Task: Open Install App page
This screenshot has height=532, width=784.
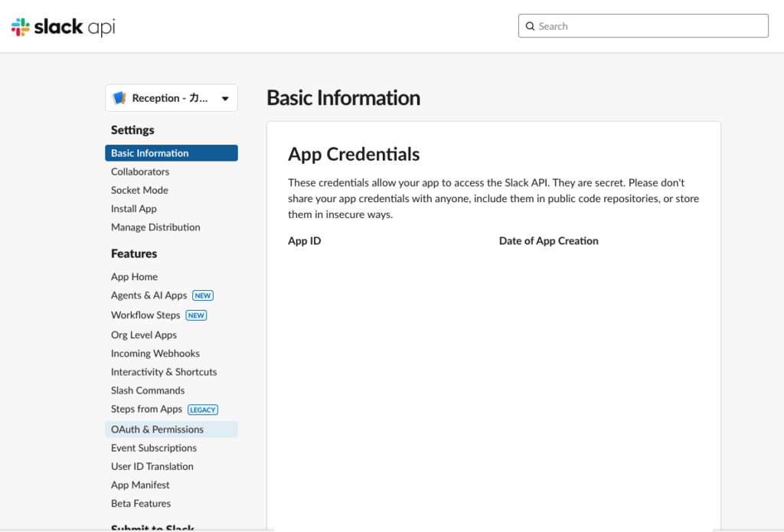Action: tap(133, 208)
